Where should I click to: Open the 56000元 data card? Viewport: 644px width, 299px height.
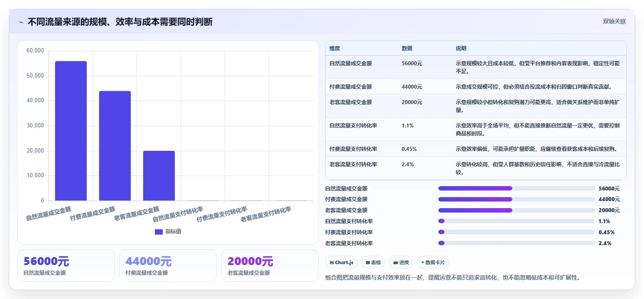pyautogui.click(x=66, y=265)
